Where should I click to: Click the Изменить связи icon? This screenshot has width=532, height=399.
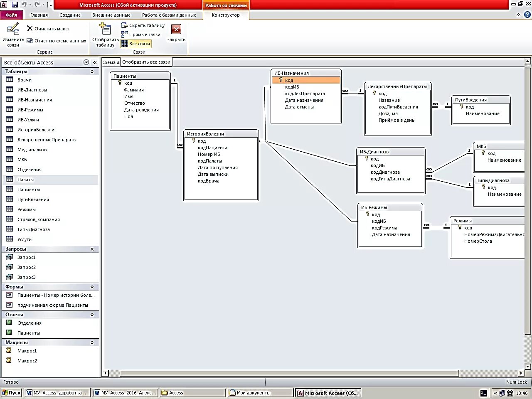coord(13,29)
